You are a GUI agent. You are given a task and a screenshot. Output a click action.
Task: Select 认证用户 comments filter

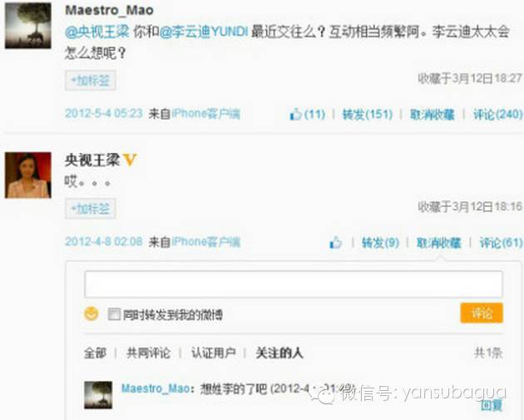pos(213,353)
